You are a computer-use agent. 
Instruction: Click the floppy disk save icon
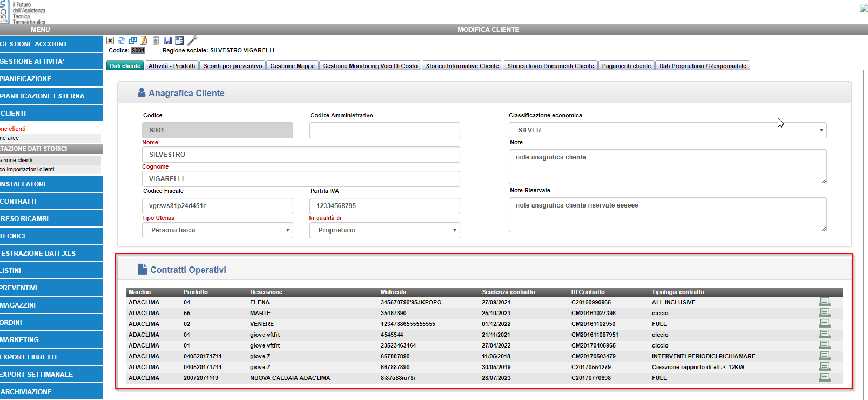coord(168,41)
